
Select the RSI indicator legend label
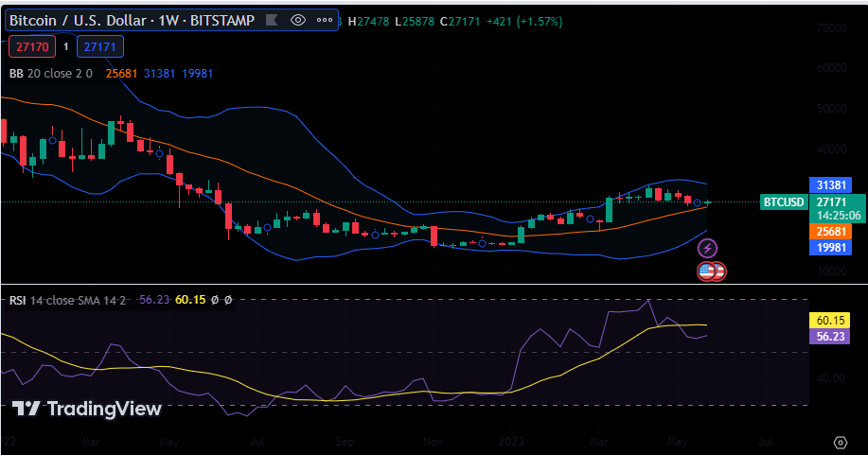(17, 300)
